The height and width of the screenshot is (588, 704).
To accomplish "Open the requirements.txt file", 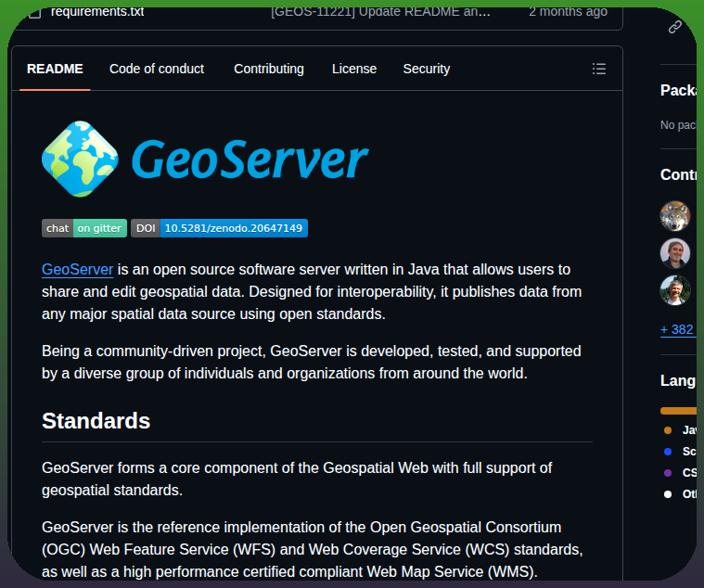I will click(x=97, y=12).
